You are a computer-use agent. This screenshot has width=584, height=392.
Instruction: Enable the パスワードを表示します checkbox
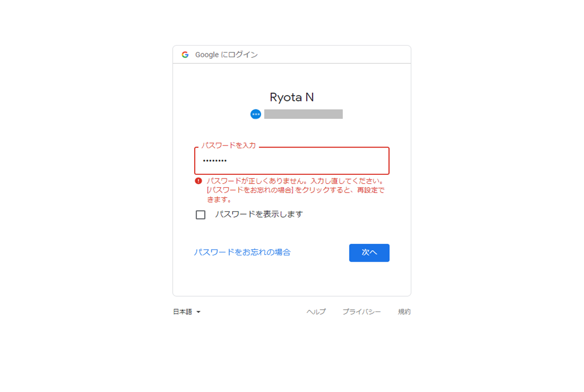pyautogui.click(x=200, y=215)
